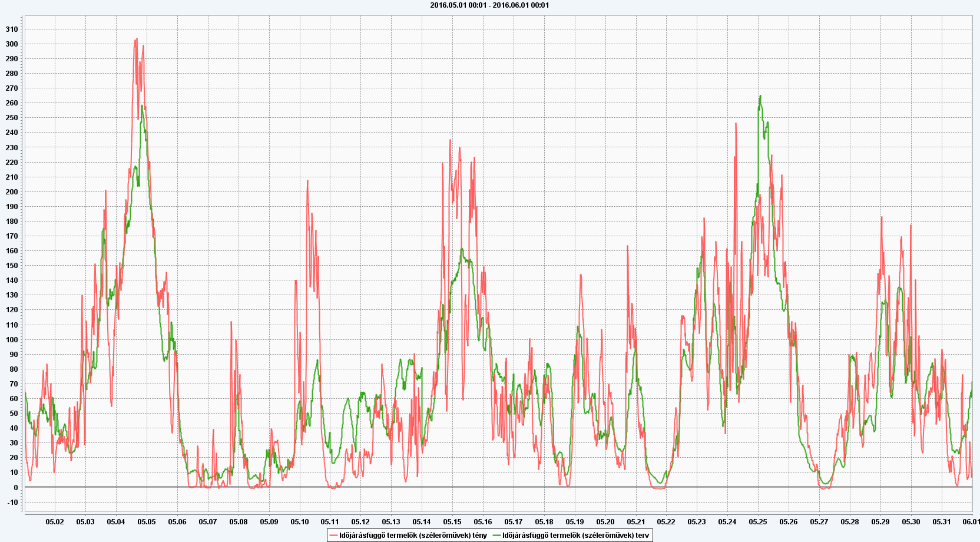Click x-axis date 05.30
This screenshot has width=980, height=542.
click(911, 522)
